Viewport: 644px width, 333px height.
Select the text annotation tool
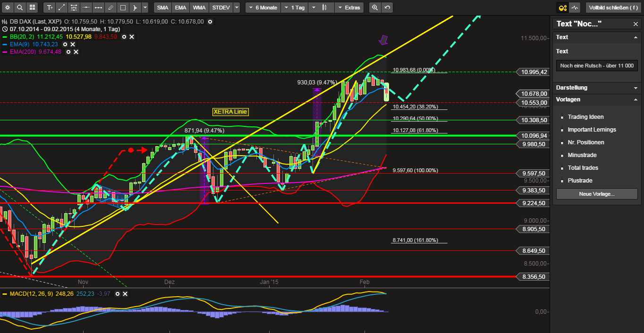50,8
